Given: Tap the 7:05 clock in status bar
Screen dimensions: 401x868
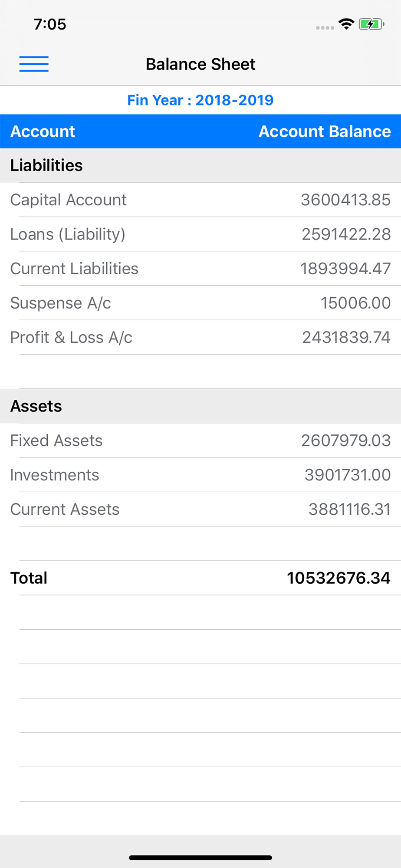Looking at the screenshot, I should point(50,24).
